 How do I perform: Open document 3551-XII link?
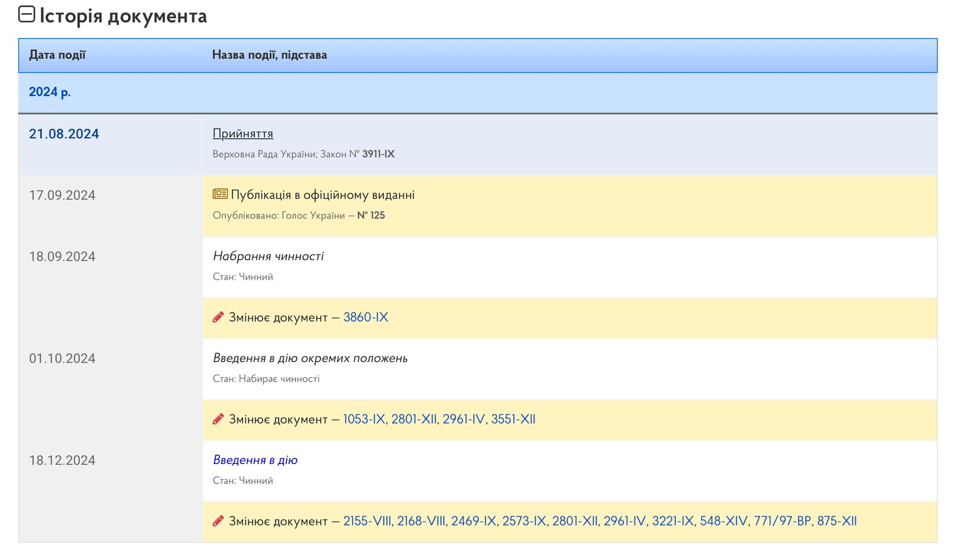pyautogui.click(x=514, y=419)
